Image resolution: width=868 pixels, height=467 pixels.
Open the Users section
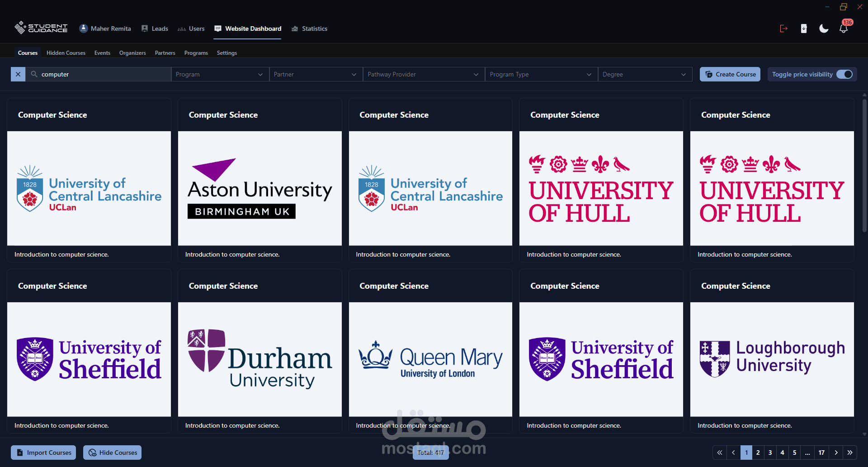191,29
